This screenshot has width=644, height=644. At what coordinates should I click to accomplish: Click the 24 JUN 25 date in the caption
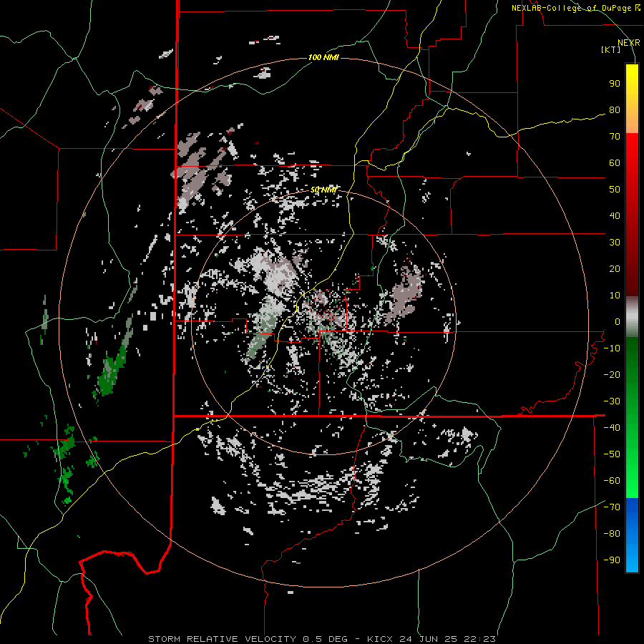[x=427, y=639]
